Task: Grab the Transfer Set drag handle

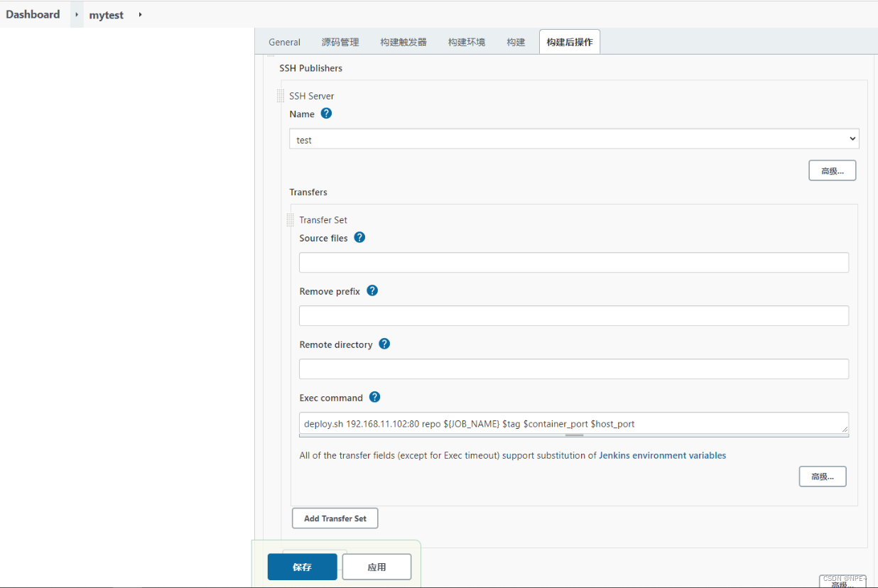Action: pyautogui.click(x=290, y=220)
